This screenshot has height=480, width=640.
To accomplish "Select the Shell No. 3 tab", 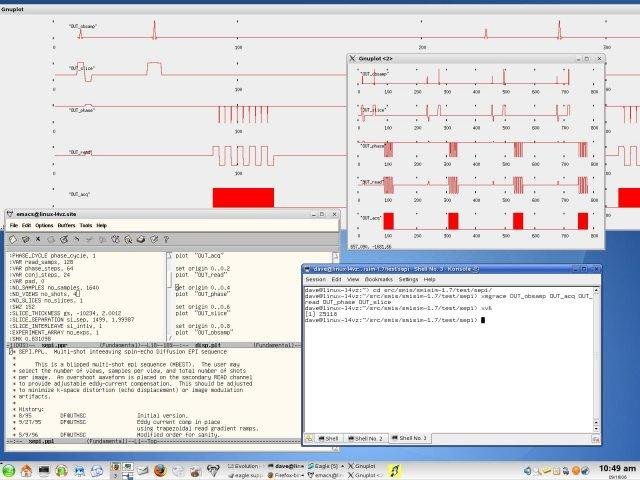I will click(409, 438).
